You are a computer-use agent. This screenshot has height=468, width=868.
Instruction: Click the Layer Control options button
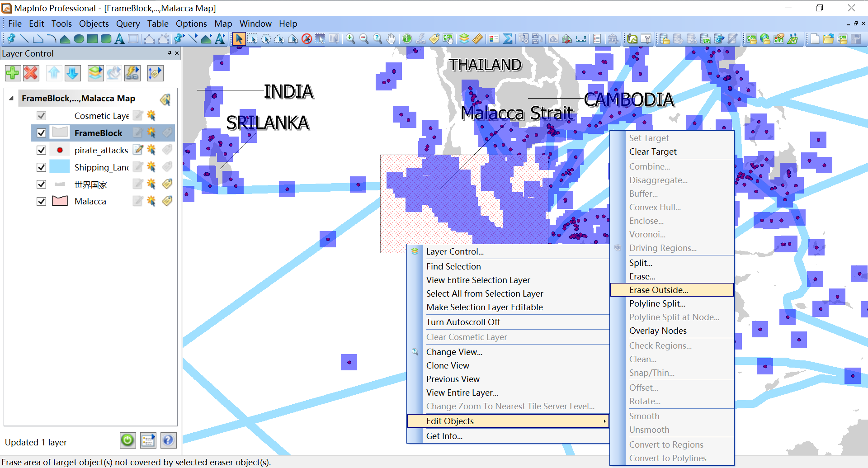pyautogui.click(x=148, y=440)
